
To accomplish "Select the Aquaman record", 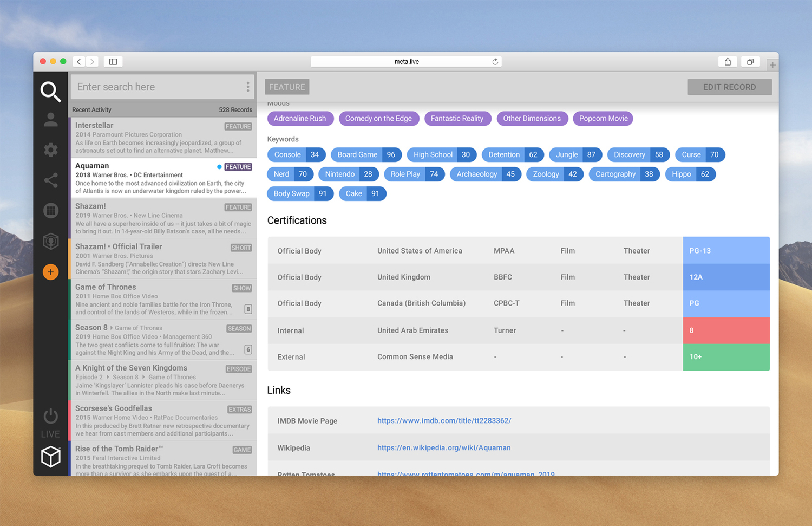I will click(163, 178).
